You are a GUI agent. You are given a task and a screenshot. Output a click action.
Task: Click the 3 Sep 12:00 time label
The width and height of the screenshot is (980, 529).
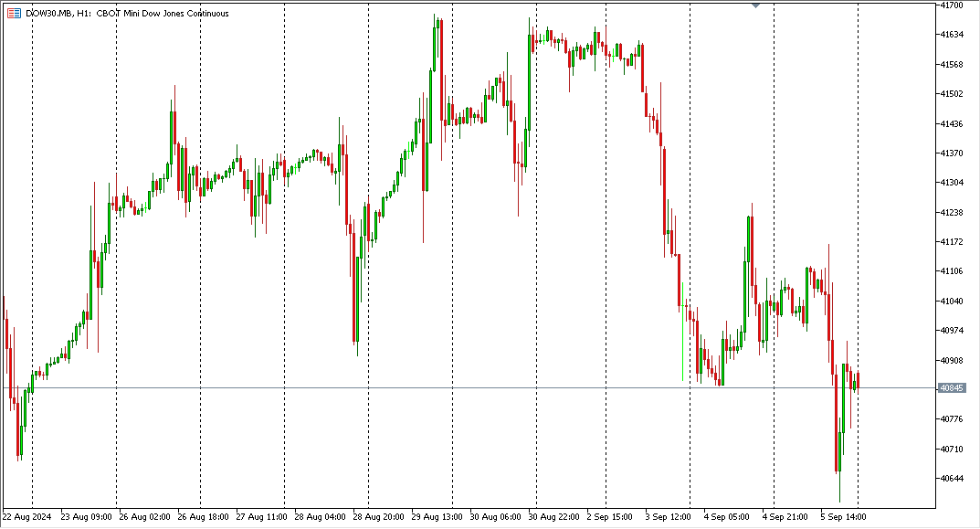[669, 517]
